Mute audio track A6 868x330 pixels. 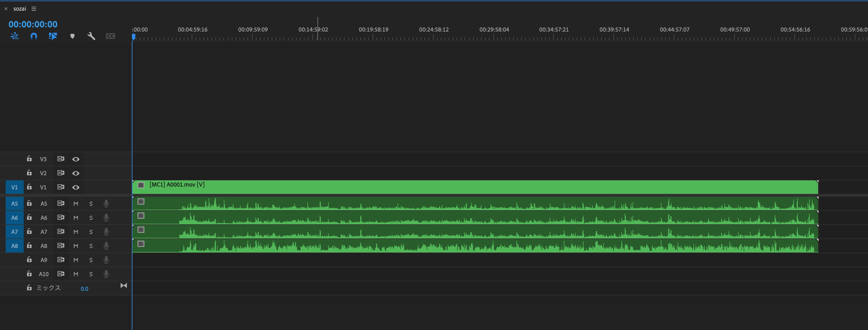pyautogui.click(x=76, y=218)
